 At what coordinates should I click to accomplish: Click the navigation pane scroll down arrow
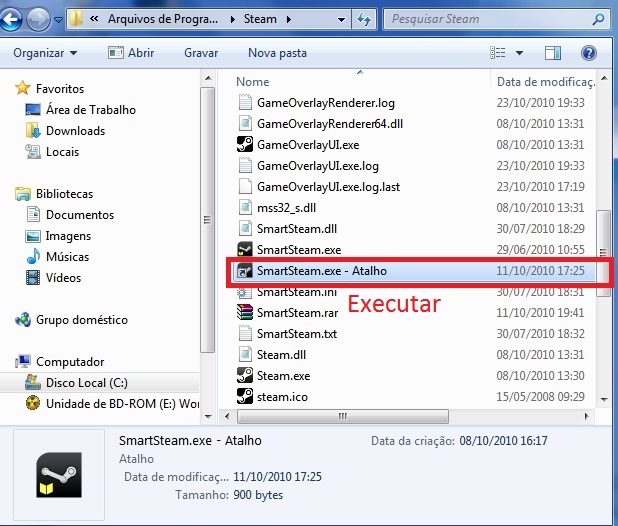point(208,416)
